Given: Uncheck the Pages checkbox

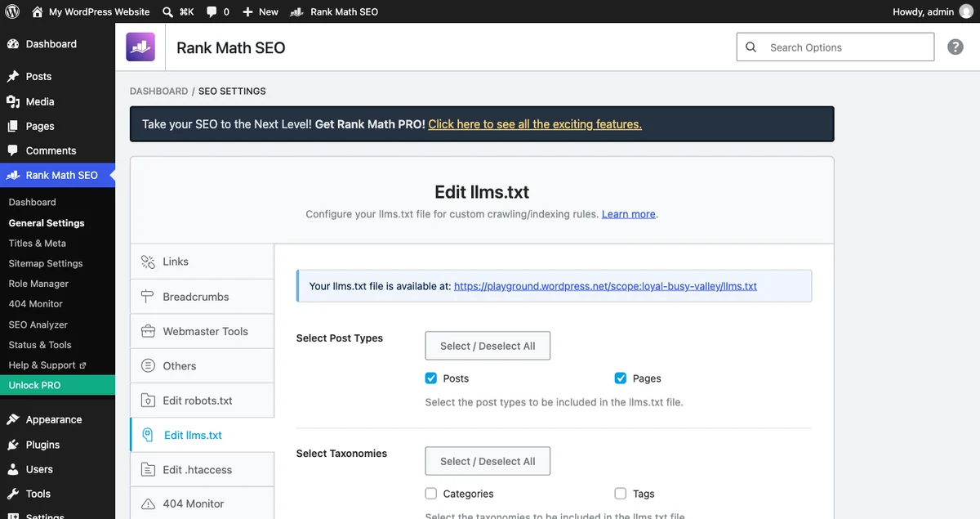Looking at the screenshot, I should coord(621,378).
